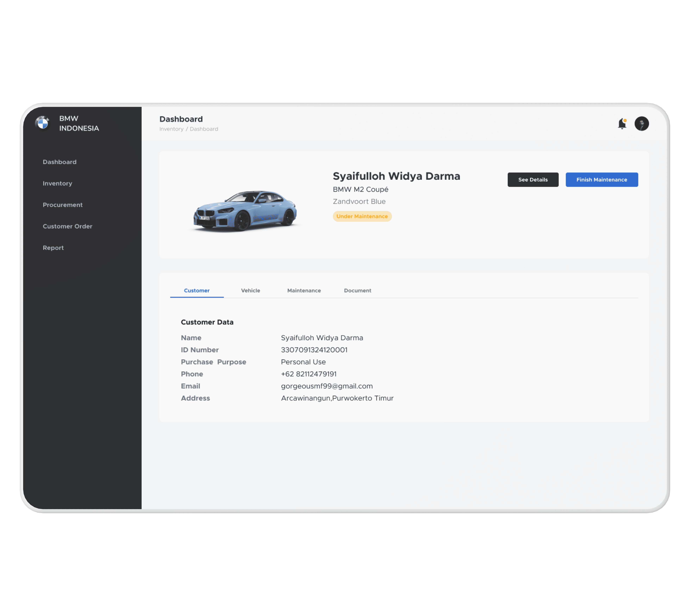690x616 pixels.
Task: Click the Email field label
Action: pyautogui.click(x=190, y=386)
